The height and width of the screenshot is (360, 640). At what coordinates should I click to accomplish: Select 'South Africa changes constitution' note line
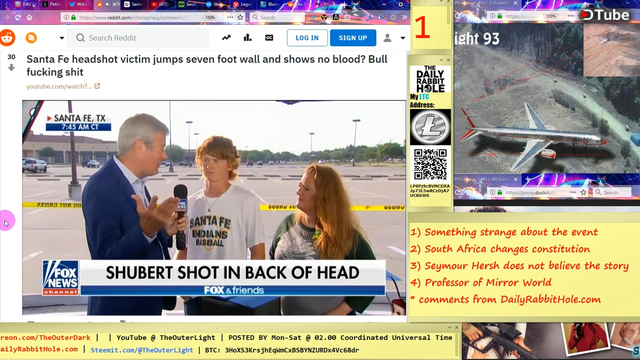(x=500, y=249)
